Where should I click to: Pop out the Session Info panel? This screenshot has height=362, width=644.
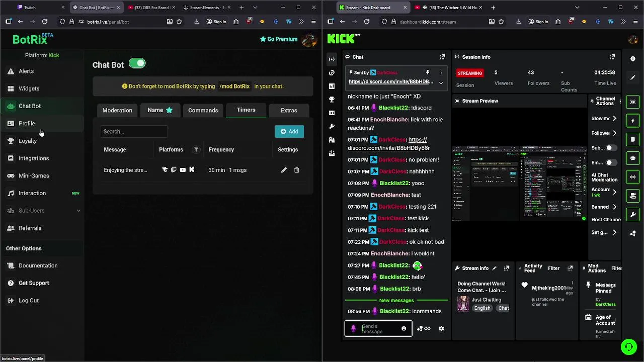click(x=613, y=57)
